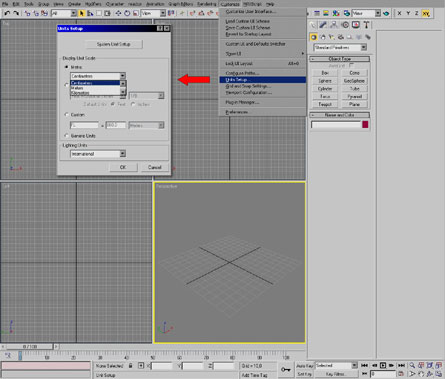Click the Zoom magnifier viewport icon
Image resolution: width=445 pixels, height=379 pixels.
pos(412,365)
